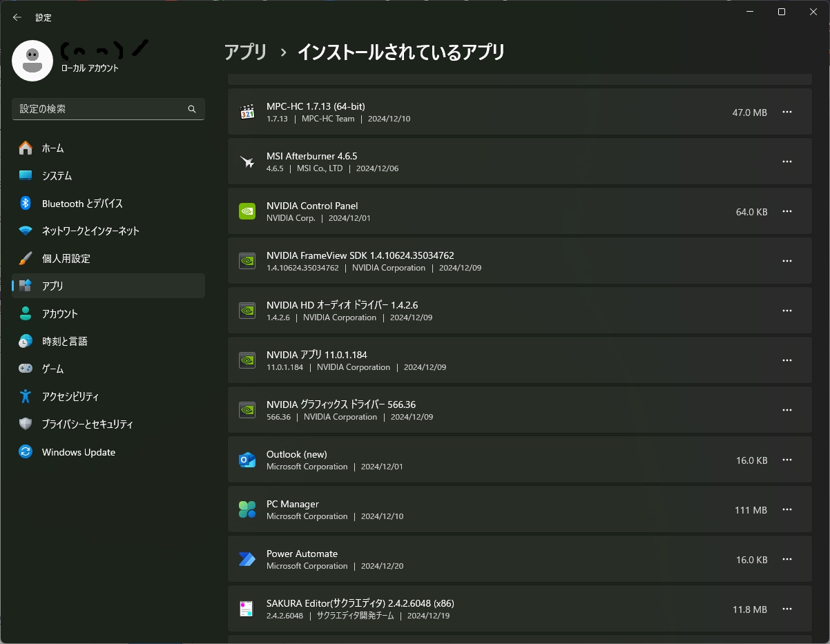This screenshot has width=830, height=644.
Task: Click the 47.0 MB size value
Action: tap(750, 112)
